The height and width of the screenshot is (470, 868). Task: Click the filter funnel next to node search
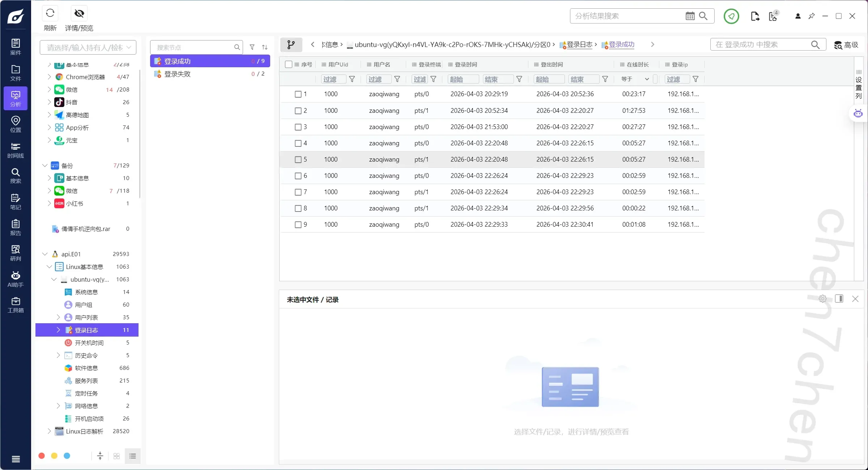click(x=252, y=47)
